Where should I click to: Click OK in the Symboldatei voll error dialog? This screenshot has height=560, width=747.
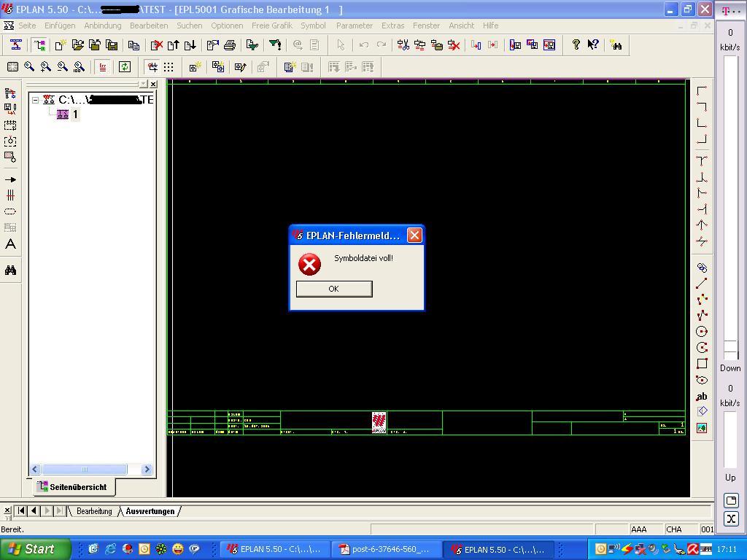click(x=334, y=289)
